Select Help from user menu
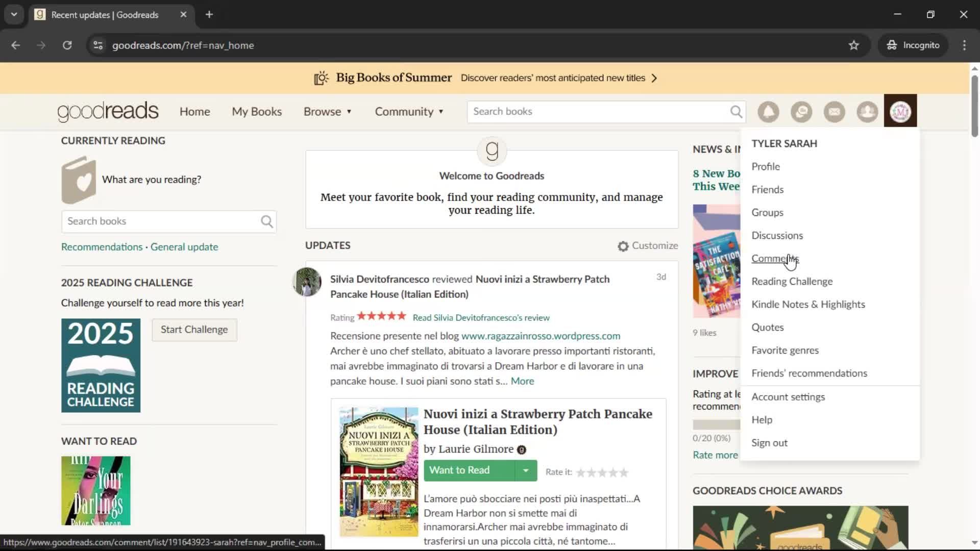This screenshot has height=551, width=980. pyautogui.click(x=762, y=420)
